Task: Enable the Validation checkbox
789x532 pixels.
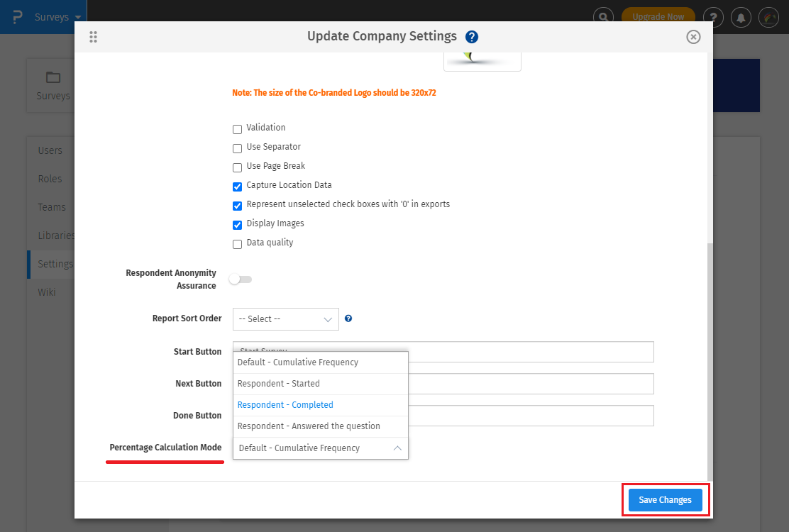Action: click(x=238, y=129)
